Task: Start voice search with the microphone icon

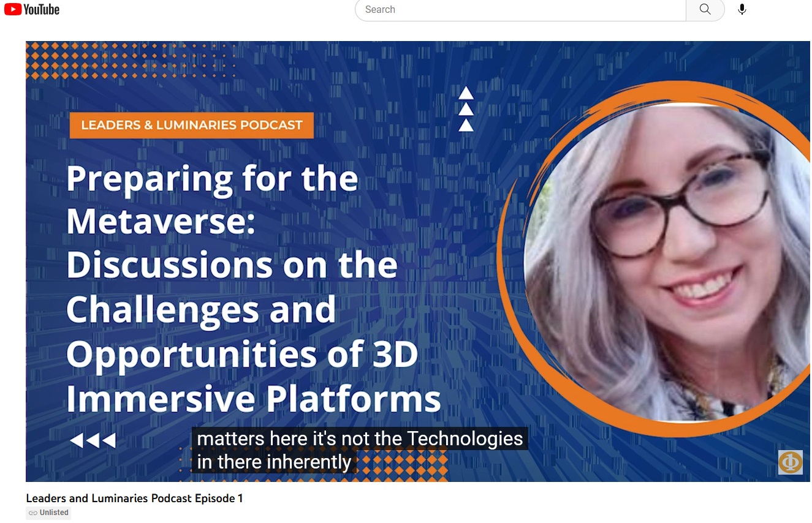Action: (x=742, y=10)
